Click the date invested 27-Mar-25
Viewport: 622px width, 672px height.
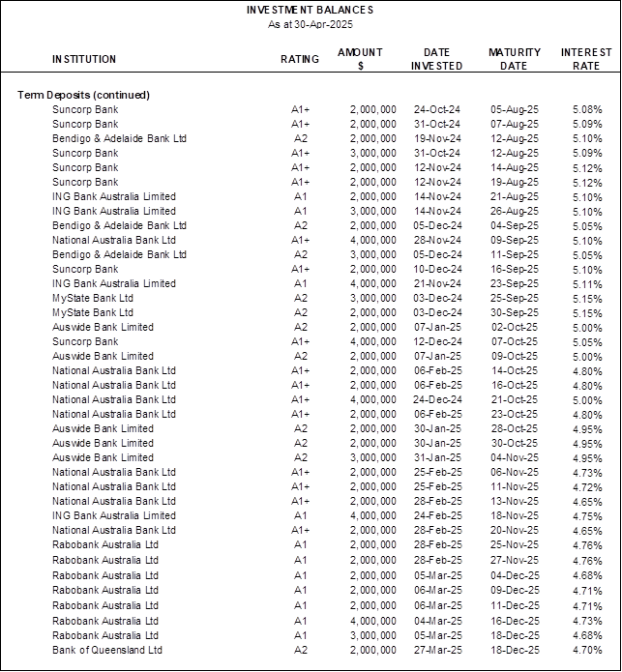tap(437, 650)
